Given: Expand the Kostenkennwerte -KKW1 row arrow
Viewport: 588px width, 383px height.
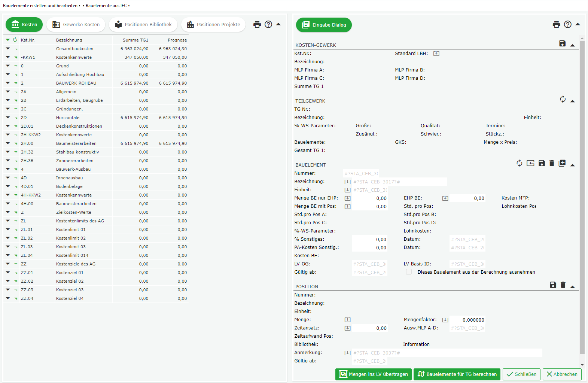Looking at the screenshot, I should click(8, 57).
